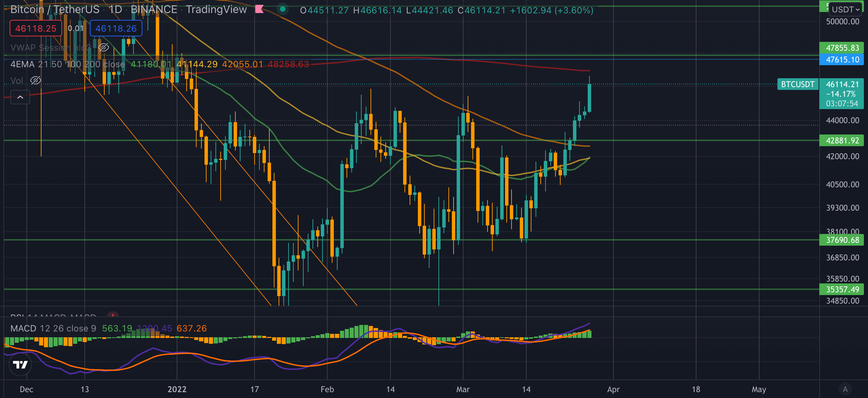
Task: Click the green market status dot
Action: click(x=283, y=9)
